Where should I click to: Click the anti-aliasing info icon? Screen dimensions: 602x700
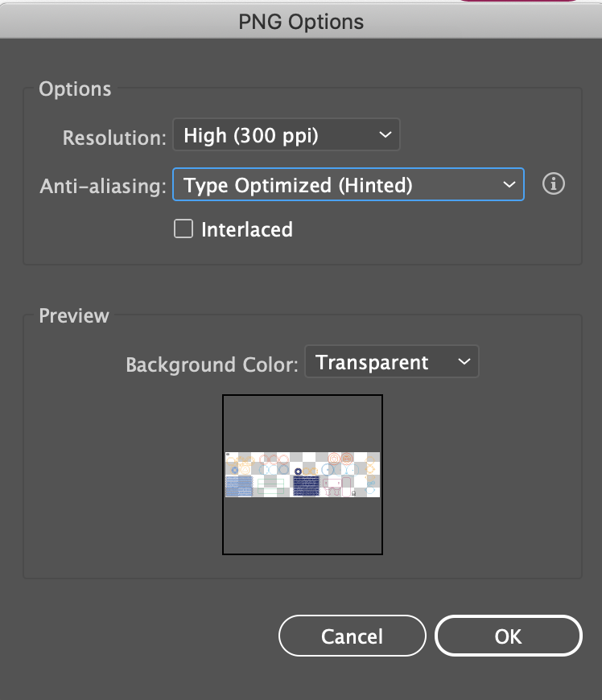(x=554, y=184)
